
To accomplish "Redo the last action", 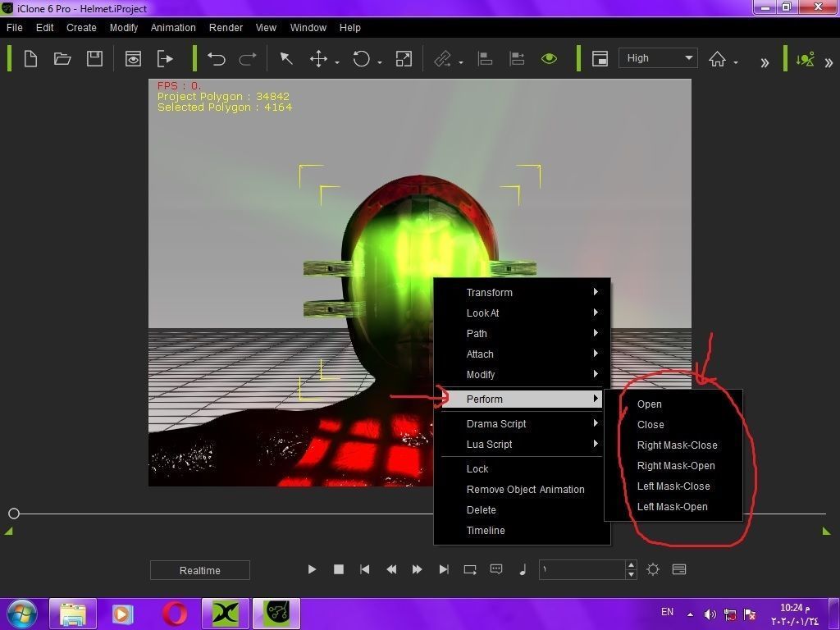I will pyautogui.click(x=247, y=58).
